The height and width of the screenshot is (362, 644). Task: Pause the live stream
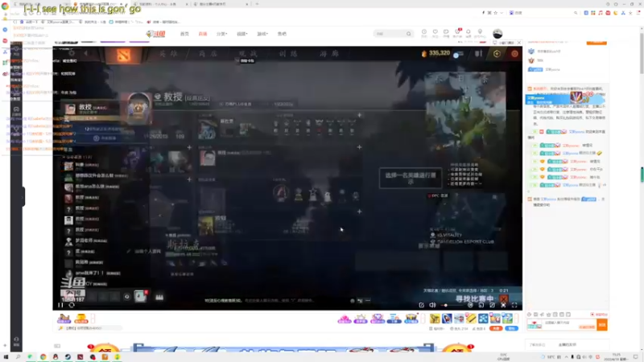pyautogui.click(x=61, y=305)
